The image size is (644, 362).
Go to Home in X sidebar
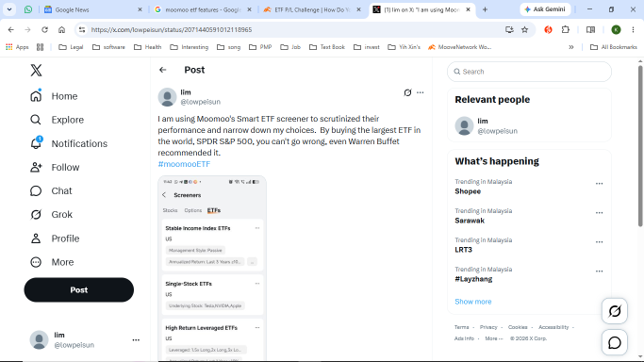[54, 96]
